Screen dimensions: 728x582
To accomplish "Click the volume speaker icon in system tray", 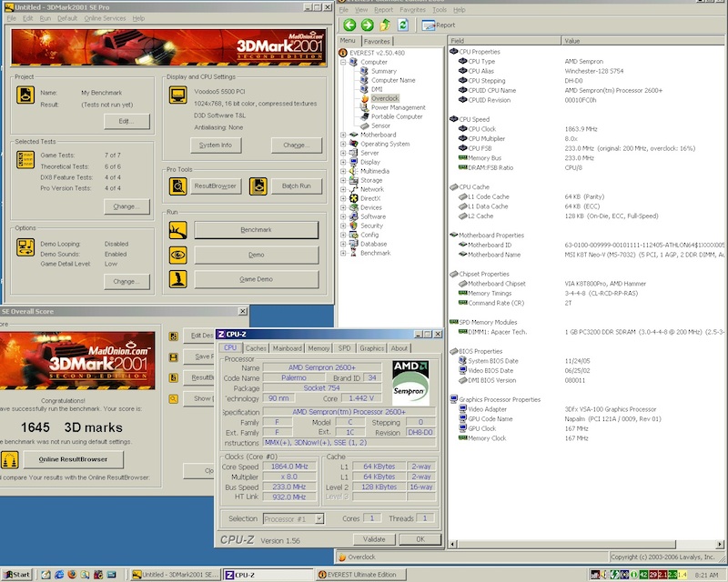I will coord(603,575).
